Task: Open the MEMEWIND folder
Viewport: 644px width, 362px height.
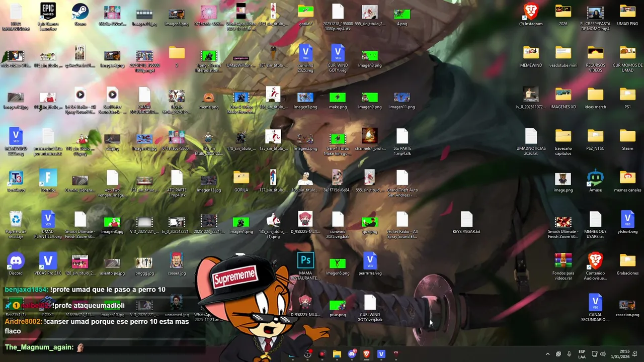Action: click(531, 57)
